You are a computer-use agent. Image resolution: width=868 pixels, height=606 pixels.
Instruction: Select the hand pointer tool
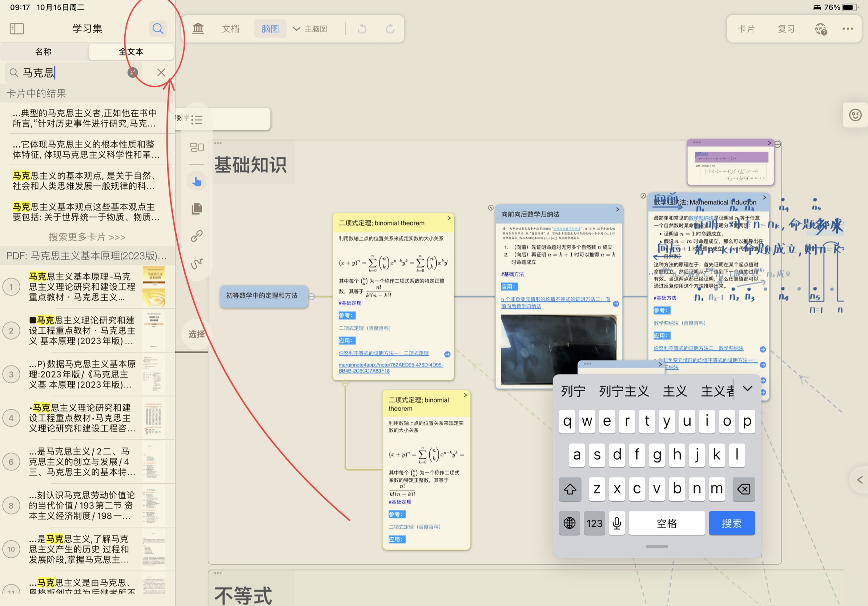pos(197,181)
